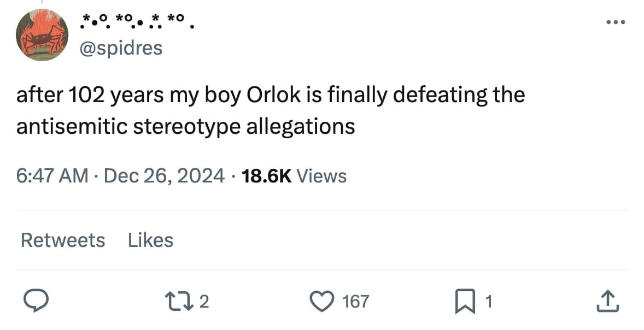Click the symbol display name above the handle
Screen dimensions: 644x330
[137, 22]
